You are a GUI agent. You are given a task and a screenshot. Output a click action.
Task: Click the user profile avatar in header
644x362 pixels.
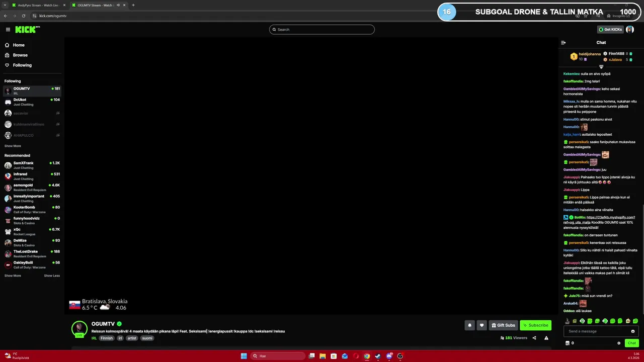[x=630, y=30]
